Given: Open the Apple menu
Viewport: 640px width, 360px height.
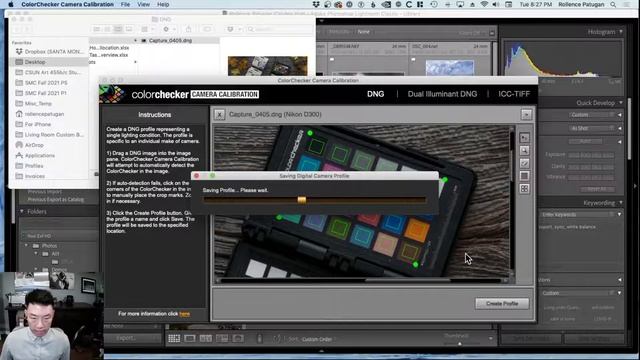Looking at the screenshot, I should (11, 4).
